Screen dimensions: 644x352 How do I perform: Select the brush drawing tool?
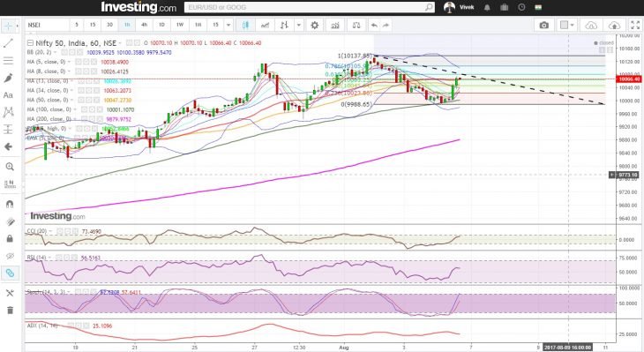[x=8, y=78]
